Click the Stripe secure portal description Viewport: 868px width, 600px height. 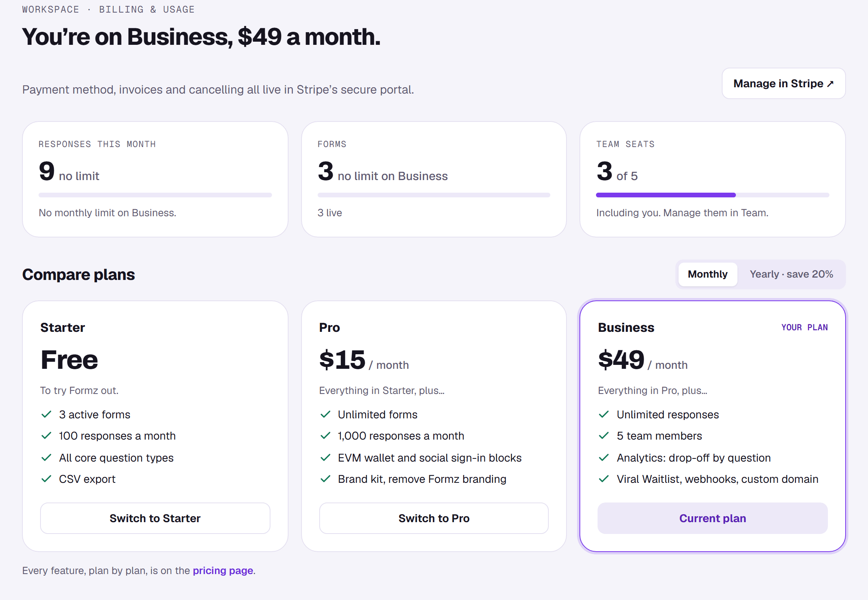pyautogui.click(x=218, y=90)
